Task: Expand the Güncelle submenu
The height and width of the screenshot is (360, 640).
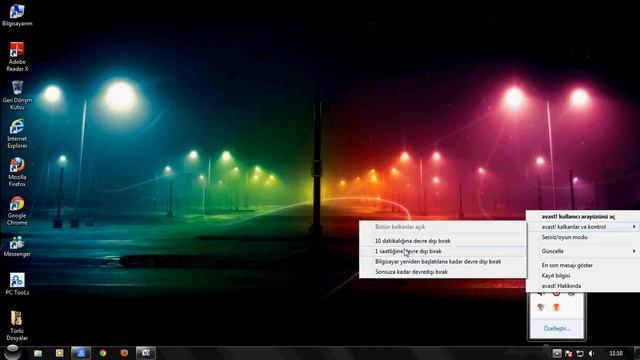Action: [x=583, y=251]
